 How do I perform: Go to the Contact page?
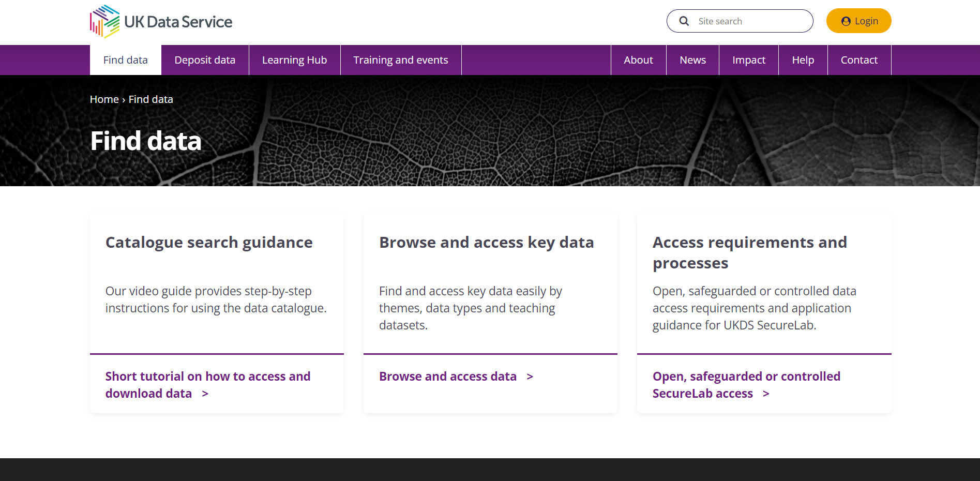click(x=859, y=60)
